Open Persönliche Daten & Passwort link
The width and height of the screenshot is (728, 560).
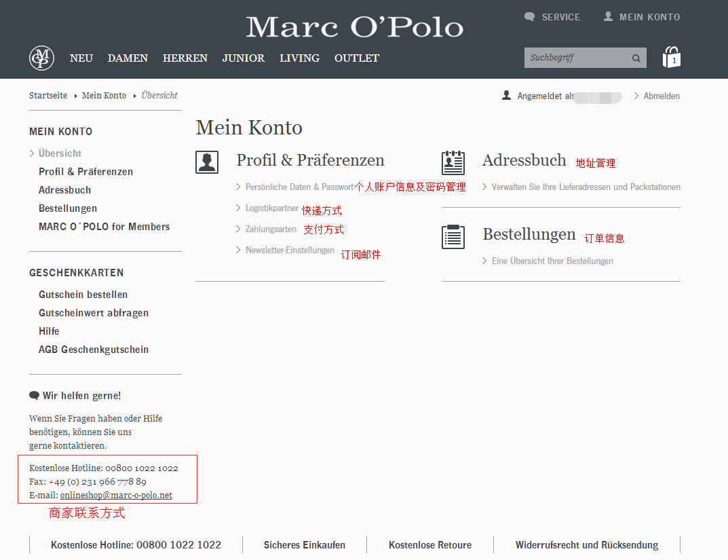tap(299, 187)
